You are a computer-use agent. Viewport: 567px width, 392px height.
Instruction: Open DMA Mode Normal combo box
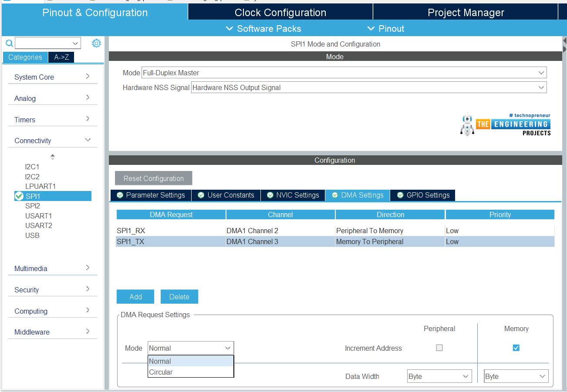(191, 348)
